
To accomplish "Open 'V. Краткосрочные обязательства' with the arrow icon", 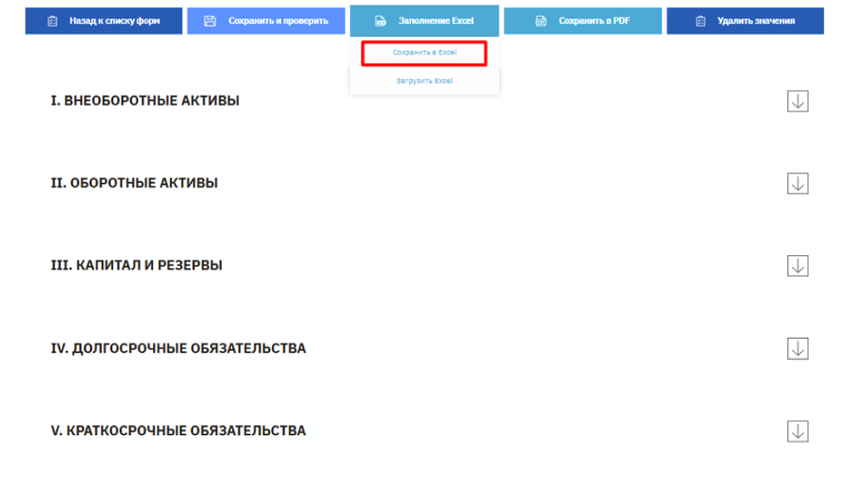I will coord(797,432).
